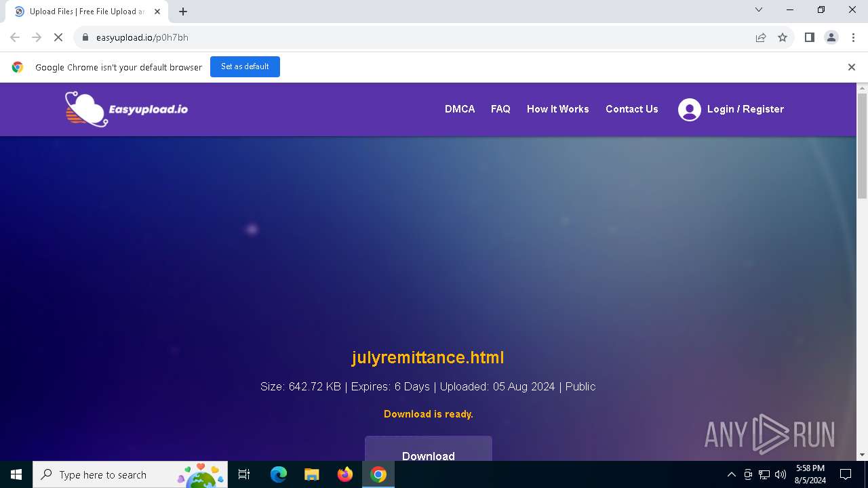868x488 pixels.
Task: Open Task View on the taskbar
Action: [244, 474]
